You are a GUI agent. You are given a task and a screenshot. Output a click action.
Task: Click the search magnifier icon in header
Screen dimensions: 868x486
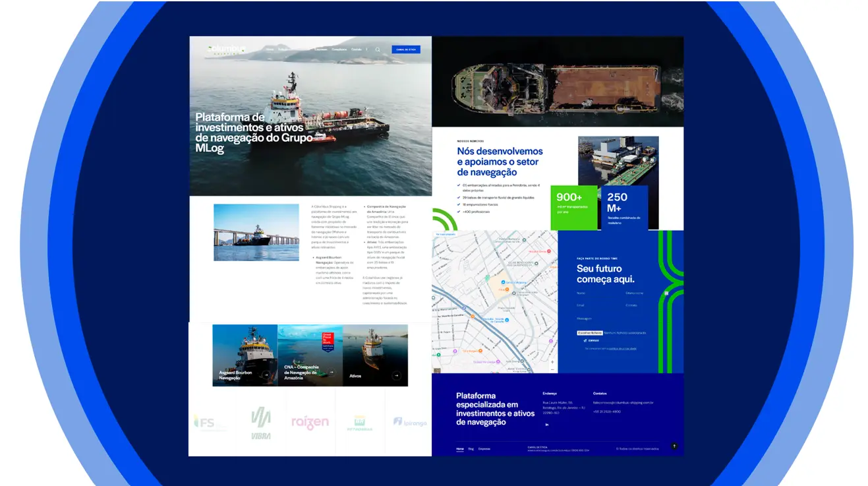[378, 49]
